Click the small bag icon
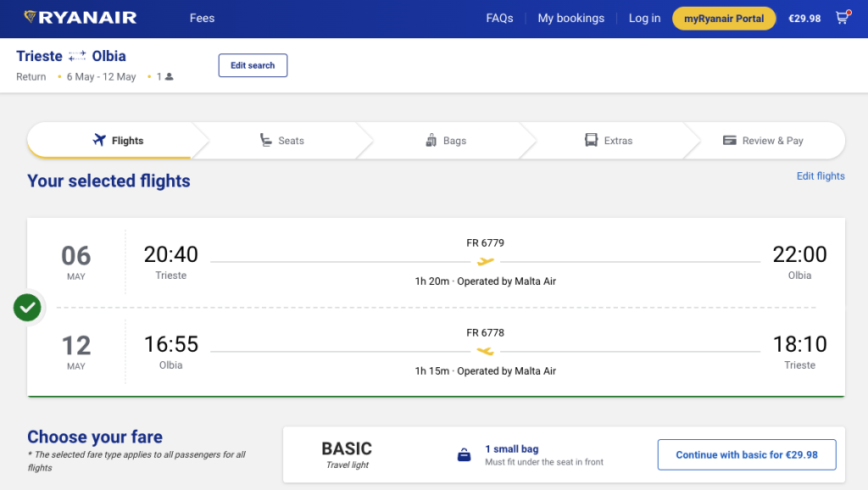 (x=464, y=455)
